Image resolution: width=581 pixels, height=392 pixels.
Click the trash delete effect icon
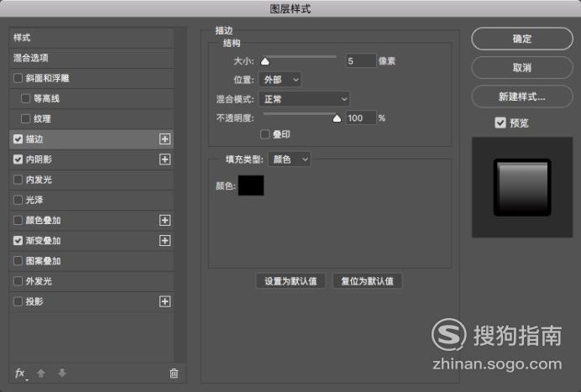pos(174,373)
